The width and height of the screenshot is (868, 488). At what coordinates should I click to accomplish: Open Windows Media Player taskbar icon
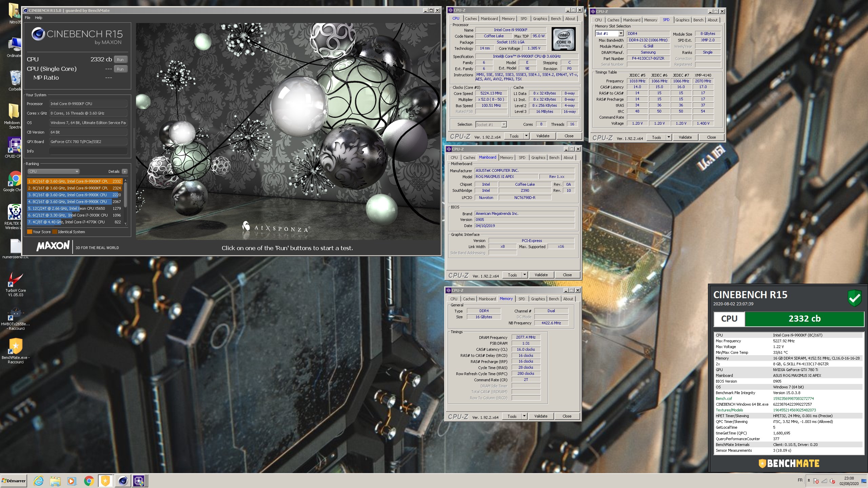[72, 481]
